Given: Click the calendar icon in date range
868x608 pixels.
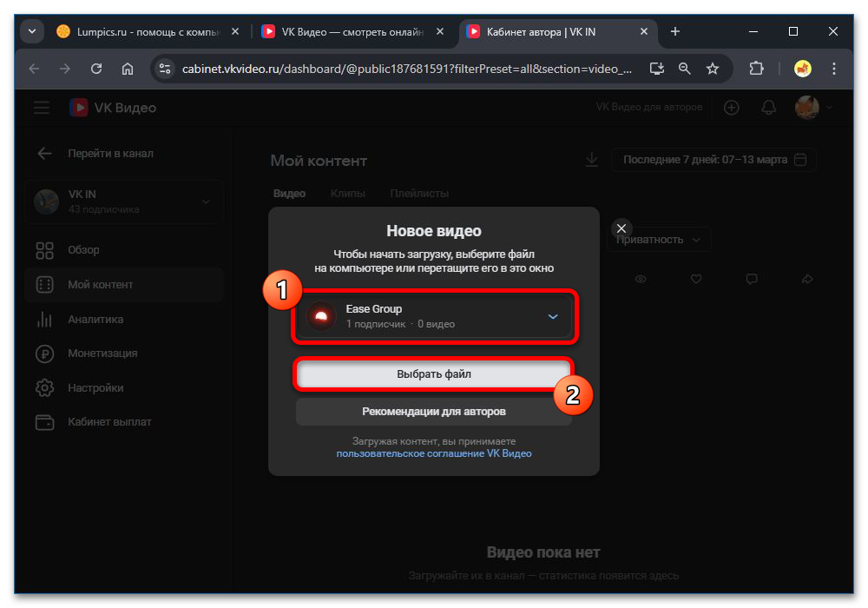Looking at the screenshot, I should pyautogui.click(x=800, y=160).
